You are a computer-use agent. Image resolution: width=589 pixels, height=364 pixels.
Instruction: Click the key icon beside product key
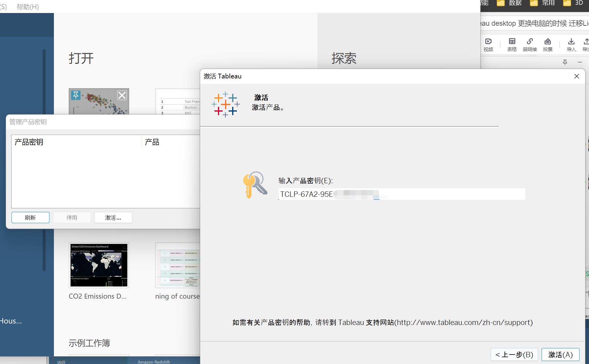coord(255,185)
